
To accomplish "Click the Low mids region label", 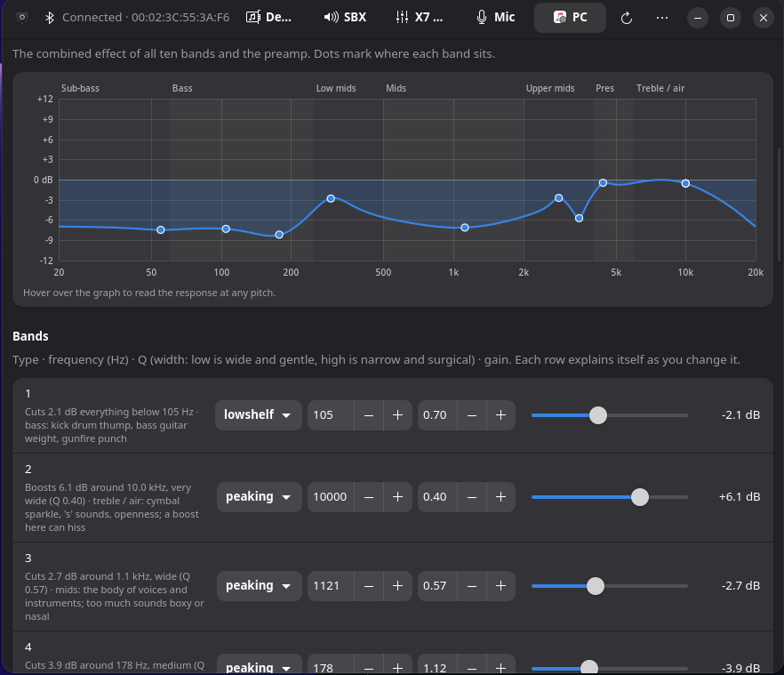I will (x=336, y=88).
